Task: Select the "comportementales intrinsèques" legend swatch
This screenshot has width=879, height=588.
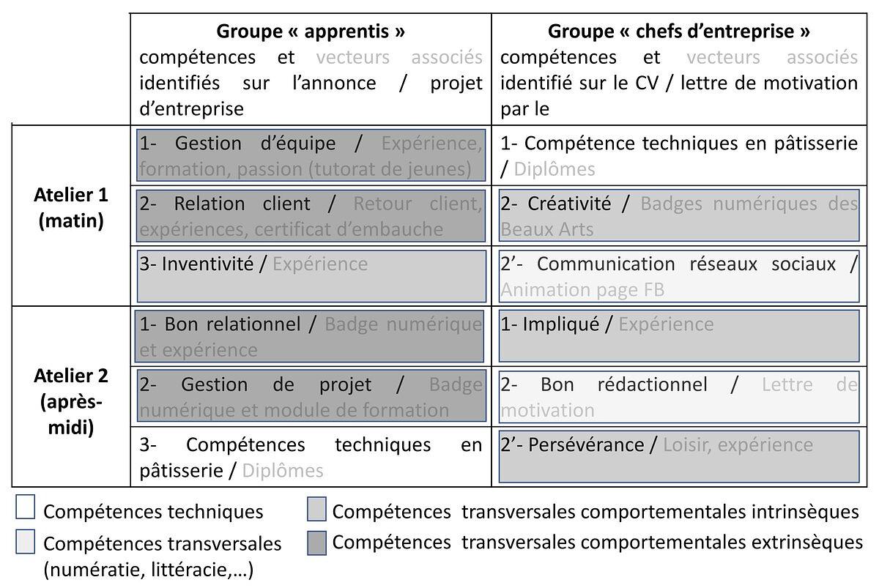Action: tap(316, 509)
